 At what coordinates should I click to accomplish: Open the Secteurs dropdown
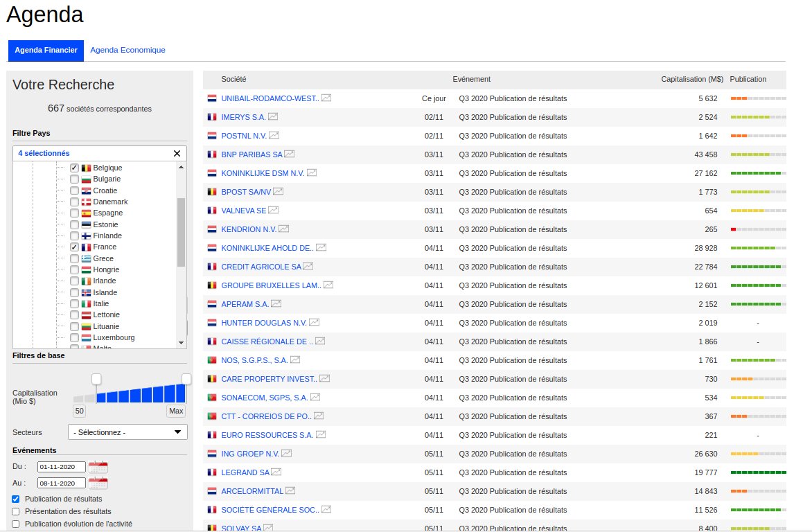pyautogui.click(x=127, y=432)
